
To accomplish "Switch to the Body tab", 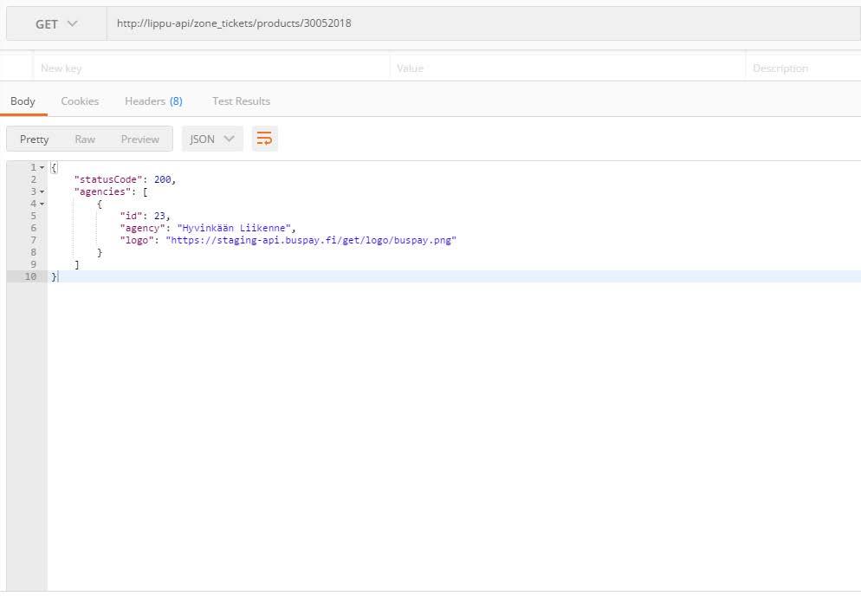I will point(23,101).
